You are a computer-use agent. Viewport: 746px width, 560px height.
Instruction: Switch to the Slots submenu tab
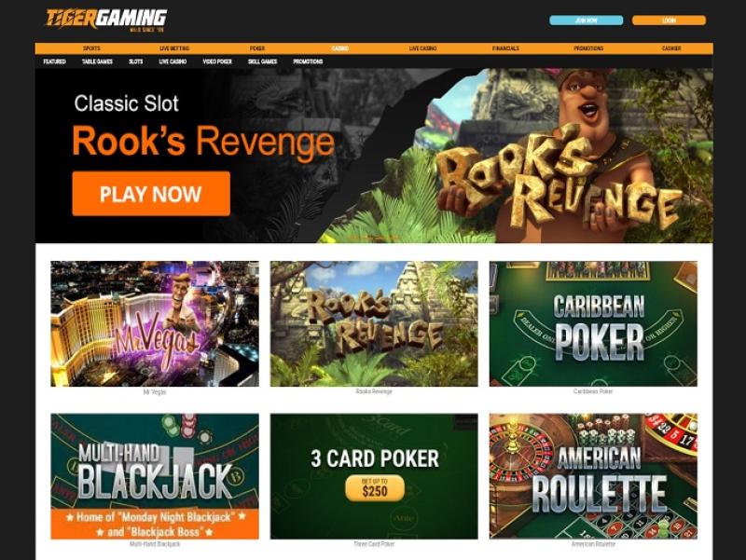click(135, 61)
